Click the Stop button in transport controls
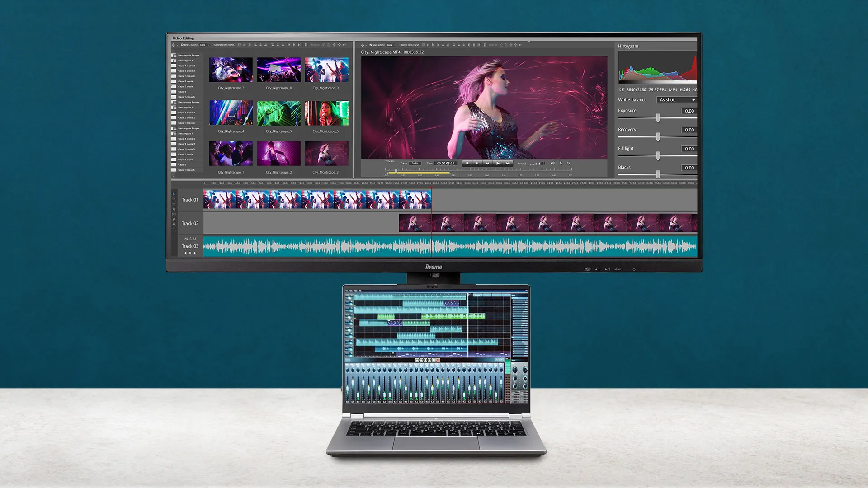This screenshot has height=488, width=868. [467, 164]
